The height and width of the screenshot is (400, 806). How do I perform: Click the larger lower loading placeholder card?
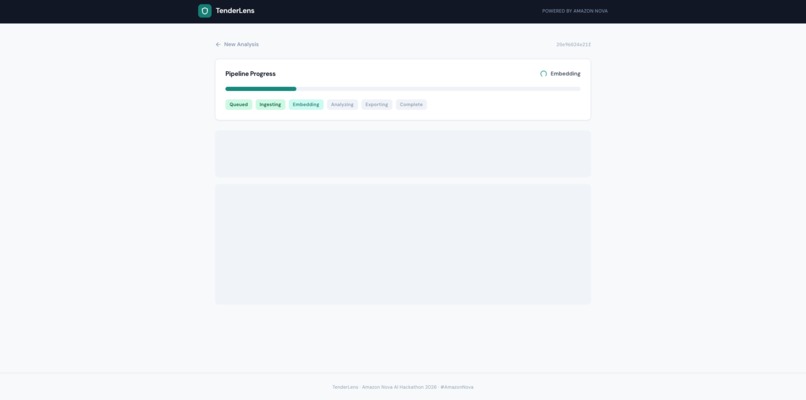[x=403, y=244]
